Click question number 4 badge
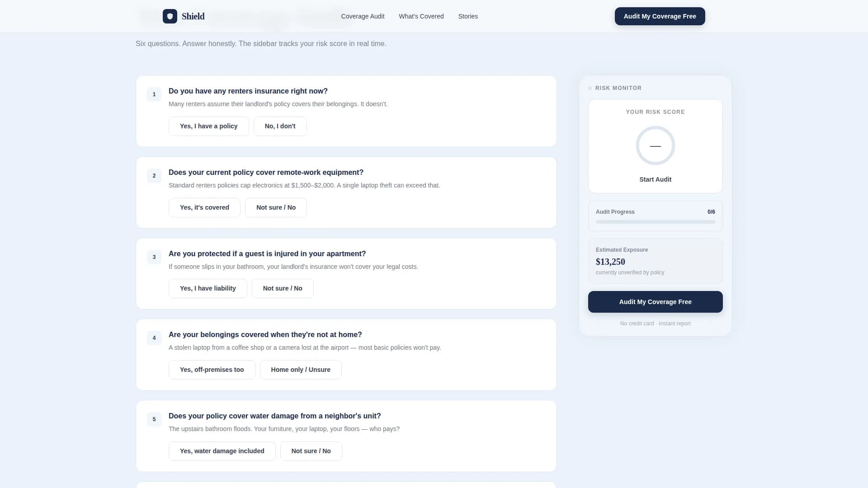The image size is (868, 488). pos(154,338)
